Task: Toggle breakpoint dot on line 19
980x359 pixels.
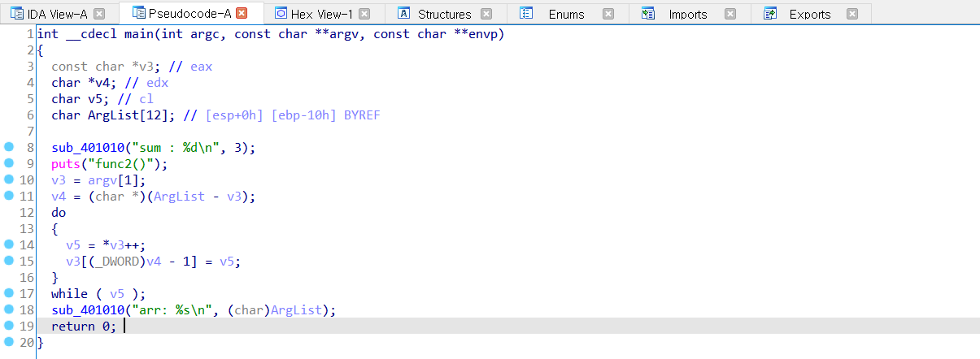Action: (9, 326)
